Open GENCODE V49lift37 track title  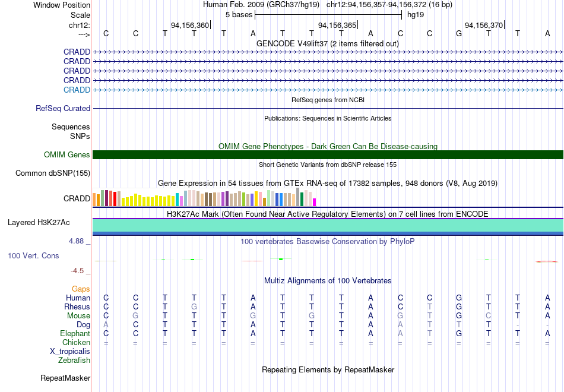point(328,43)
